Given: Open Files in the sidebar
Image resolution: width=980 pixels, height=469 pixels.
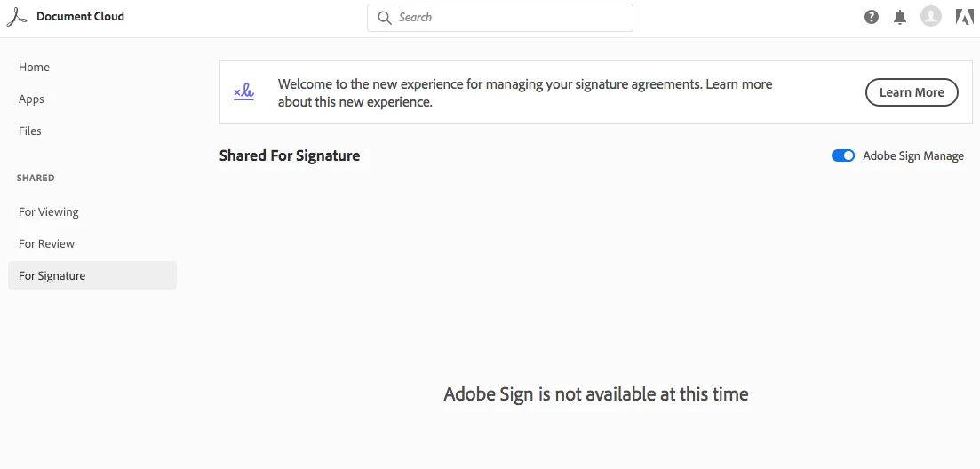Looking at the screenshot, I should (30, 131).
